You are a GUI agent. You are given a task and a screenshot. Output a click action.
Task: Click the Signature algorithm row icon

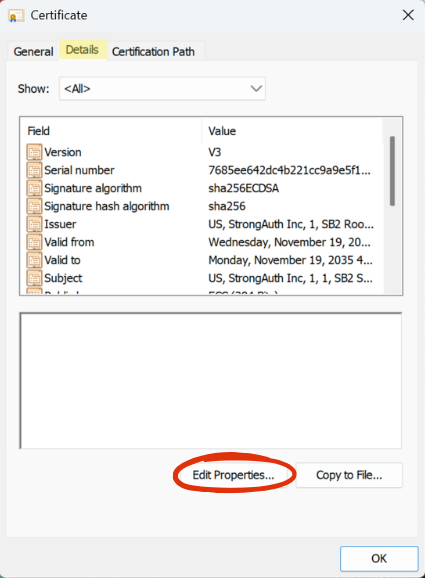click(x=34, y=188)
